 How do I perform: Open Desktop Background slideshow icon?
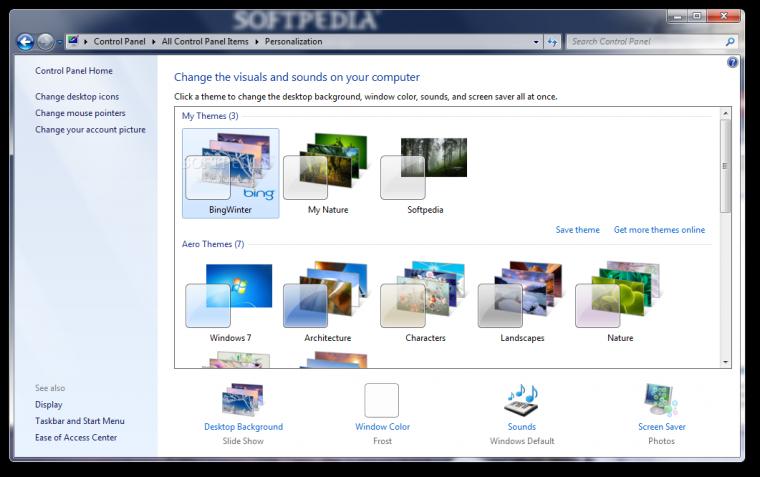coord(243,399)
